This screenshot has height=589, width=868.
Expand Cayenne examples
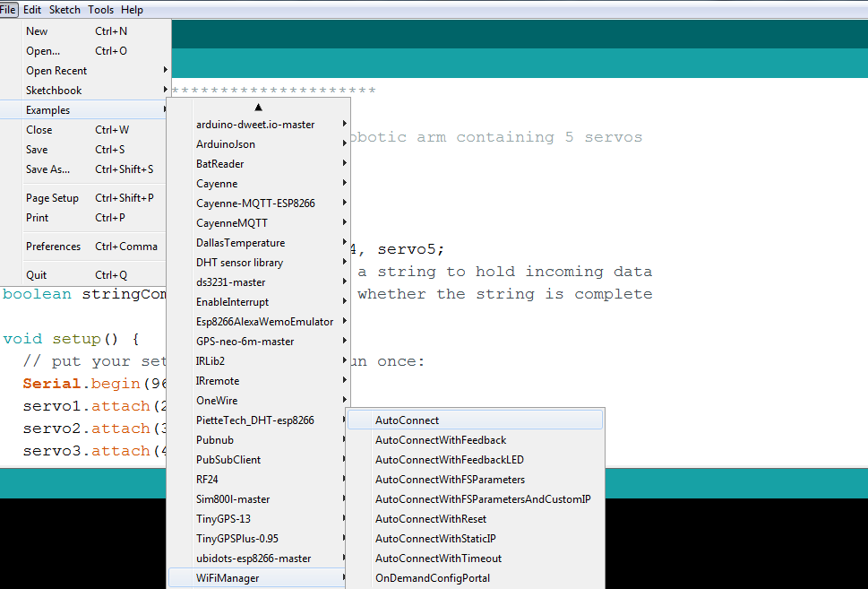pos(258,184)
